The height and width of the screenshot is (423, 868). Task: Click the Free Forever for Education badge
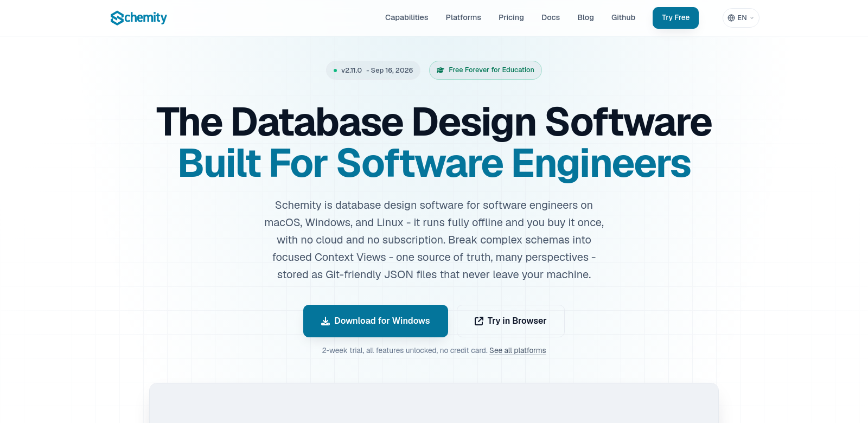click(x=486, y=70)
